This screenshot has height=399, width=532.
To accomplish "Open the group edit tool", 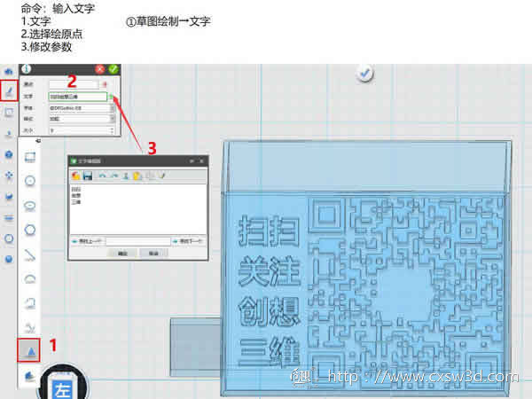I will (x=9, y=217).
